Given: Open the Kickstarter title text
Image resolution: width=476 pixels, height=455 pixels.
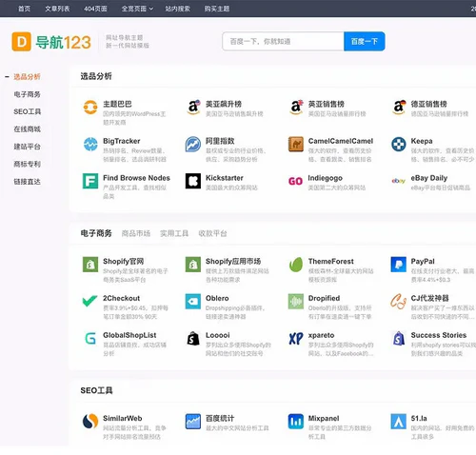Looking at the screenshot, I should (225, 178).
